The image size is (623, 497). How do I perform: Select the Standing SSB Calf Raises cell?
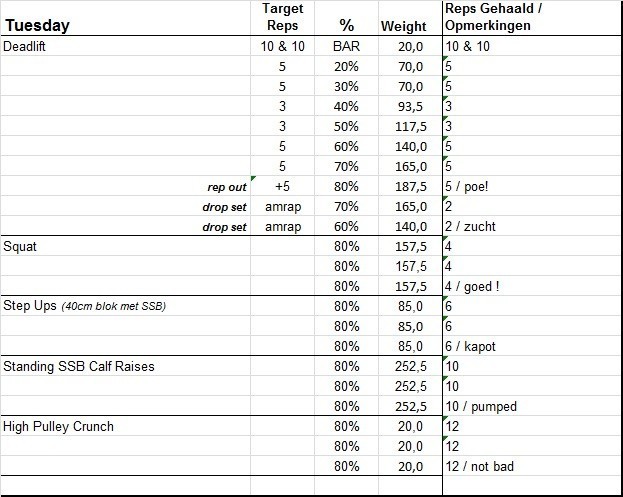79,366
